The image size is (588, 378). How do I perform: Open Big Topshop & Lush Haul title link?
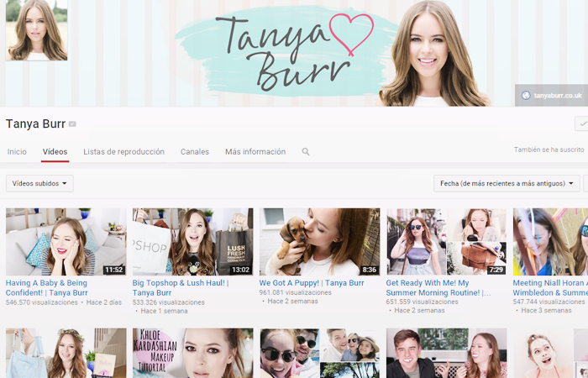click(x=181, y=287)
